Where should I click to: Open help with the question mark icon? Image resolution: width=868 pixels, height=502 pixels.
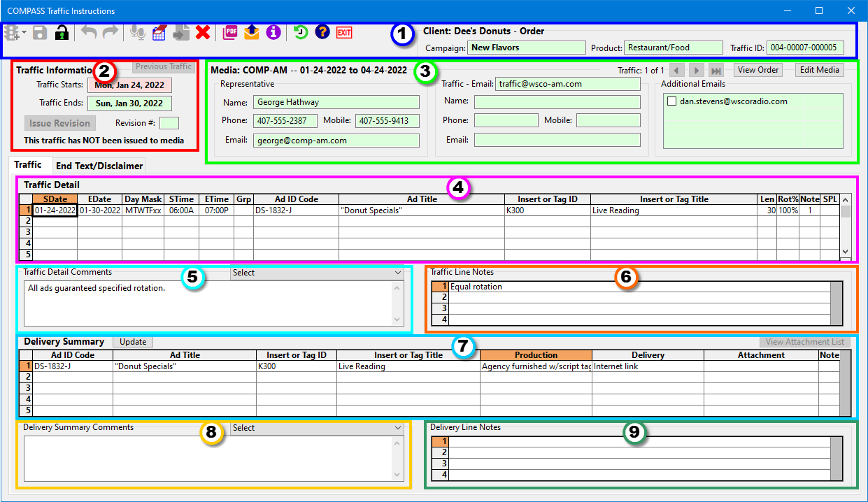(x=322, y=33)
